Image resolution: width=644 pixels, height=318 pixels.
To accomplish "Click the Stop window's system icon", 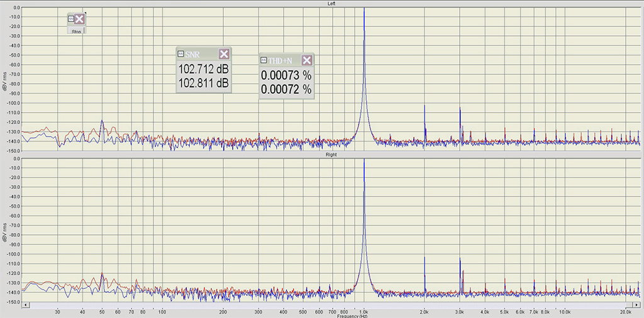I will (x=70, y=20).
